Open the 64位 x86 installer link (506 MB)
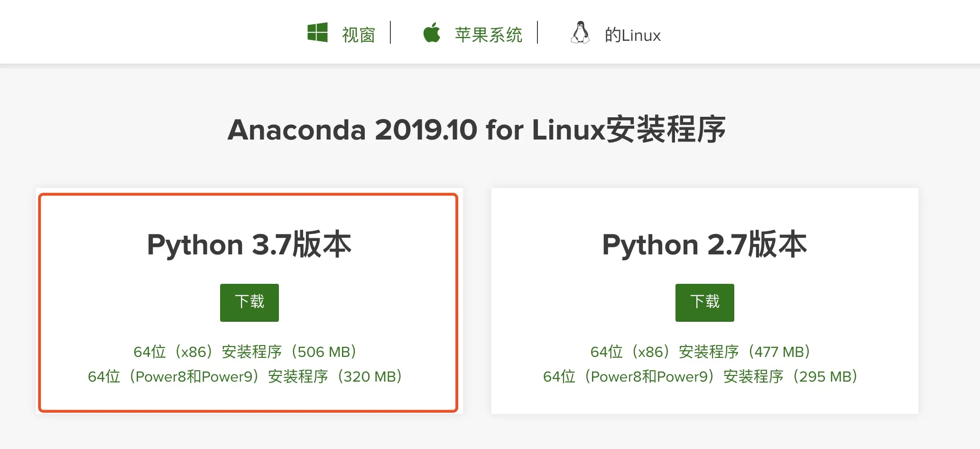980x449 pixels. (x=245, y=352)
